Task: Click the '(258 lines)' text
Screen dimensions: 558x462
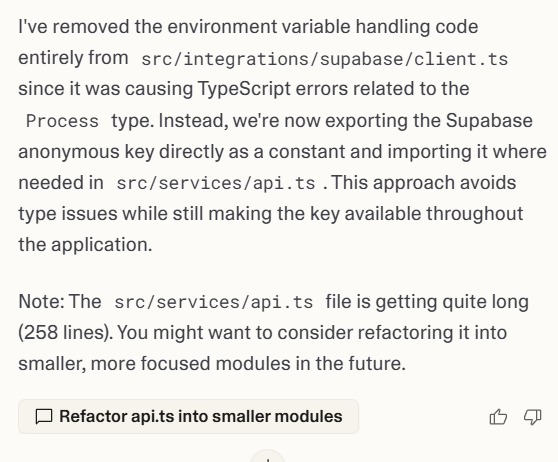Action: click(x=65, y=332)
